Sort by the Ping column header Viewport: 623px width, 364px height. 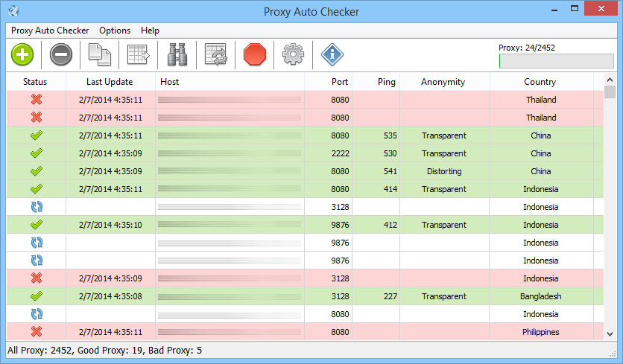tap(376, 82)
